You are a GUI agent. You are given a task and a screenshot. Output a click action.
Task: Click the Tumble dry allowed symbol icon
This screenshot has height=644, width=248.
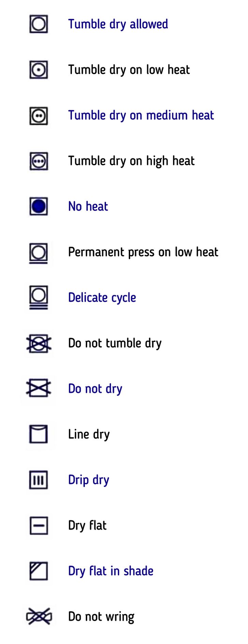[x=38, y=24]
